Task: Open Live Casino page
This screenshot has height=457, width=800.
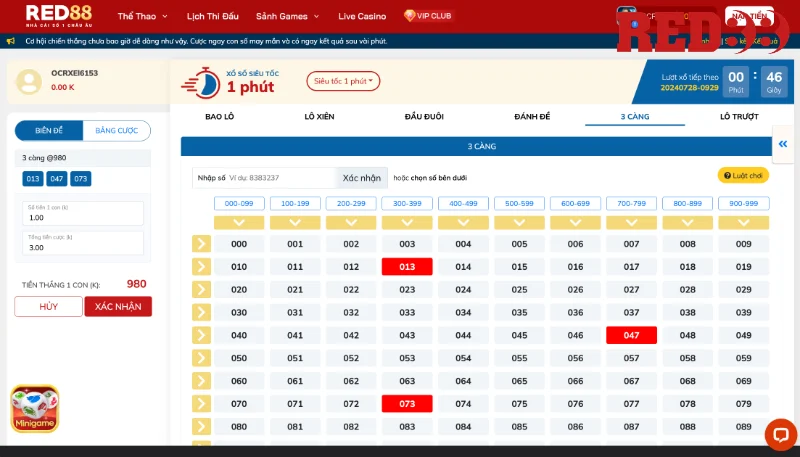Action: 362,16
